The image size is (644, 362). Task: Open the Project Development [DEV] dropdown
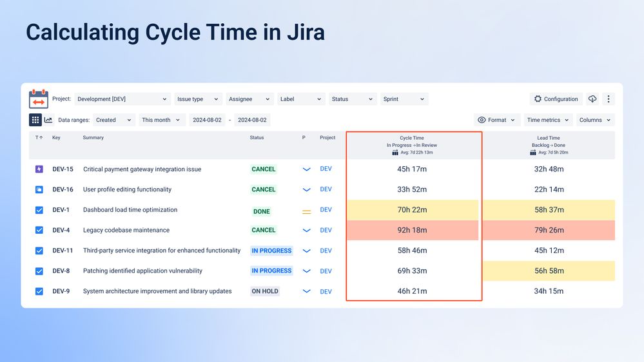(x=122, y=99)
